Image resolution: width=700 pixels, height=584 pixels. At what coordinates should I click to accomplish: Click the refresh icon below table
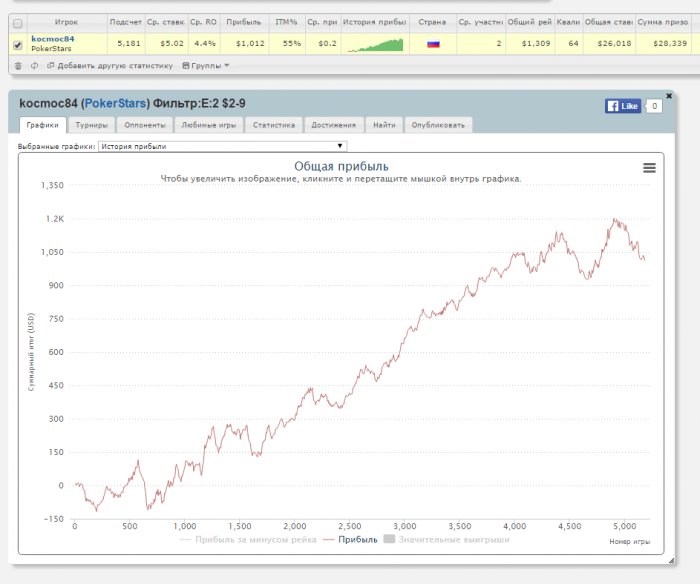tap(34, 66)
